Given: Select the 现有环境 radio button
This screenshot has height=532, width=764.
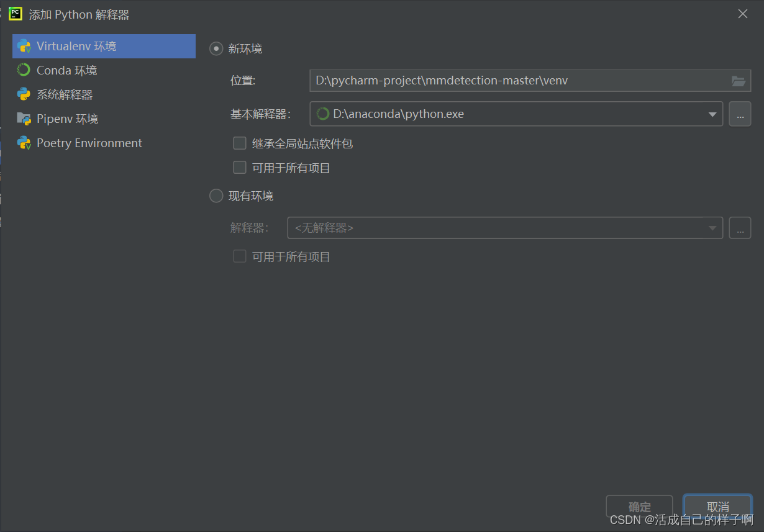Looking at the screenshot, I should coord(216,196).
